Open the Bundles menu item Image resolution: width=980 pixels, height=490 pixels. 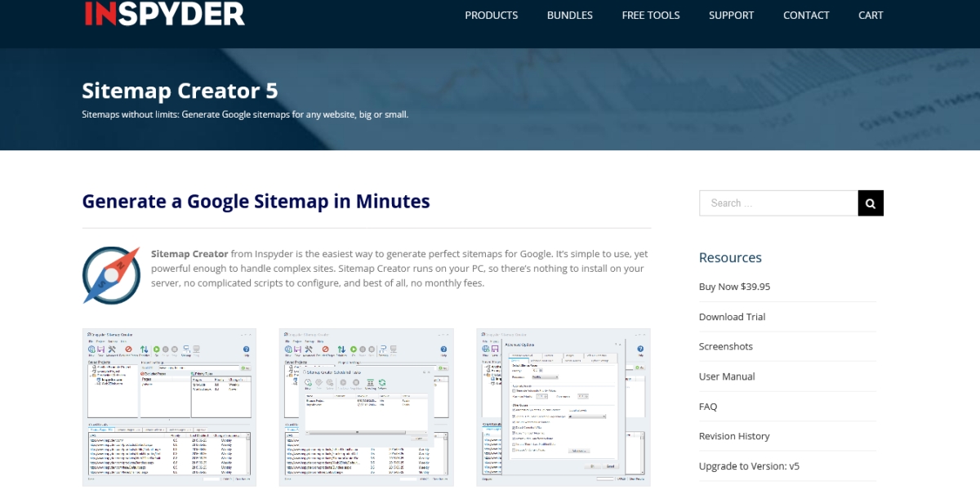click(x=569, y=15)
